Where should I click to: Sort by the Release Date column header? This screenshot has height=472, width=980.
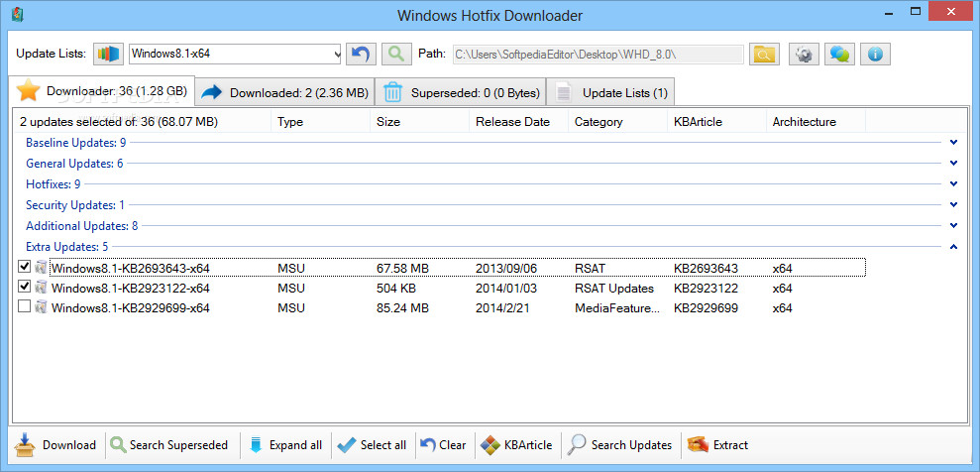518,122
